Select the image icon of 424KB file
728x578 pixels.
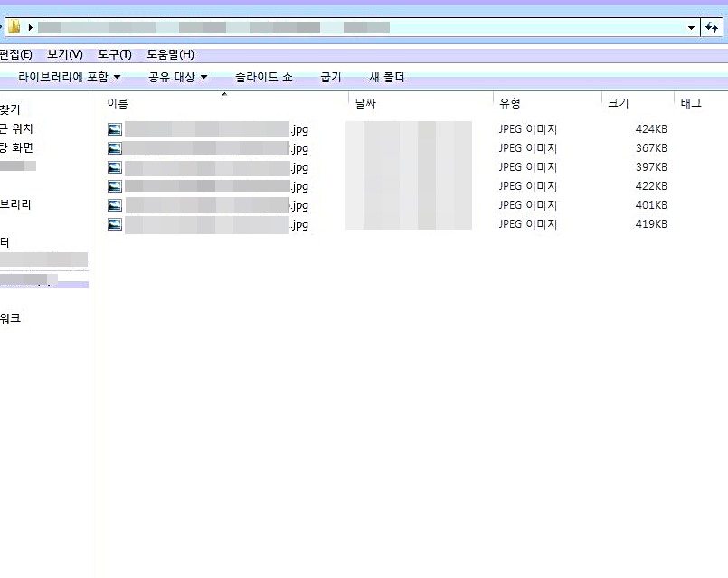click(115, 129)
